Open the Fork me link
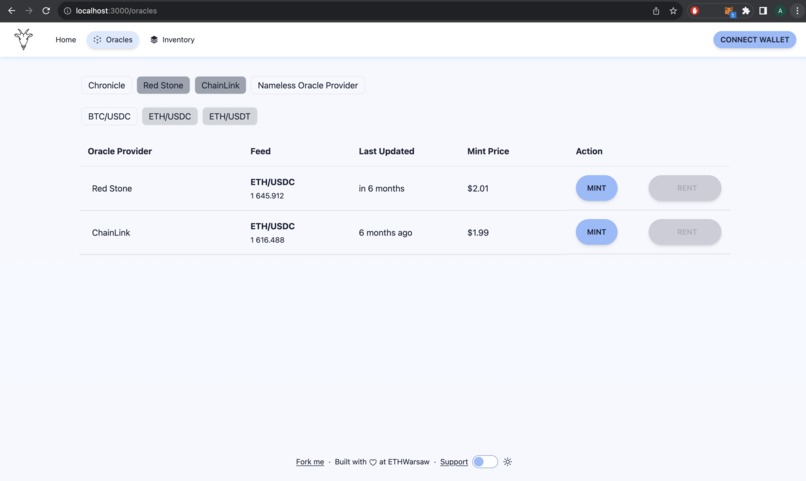 pyautogui.click(x=310, y=462)
